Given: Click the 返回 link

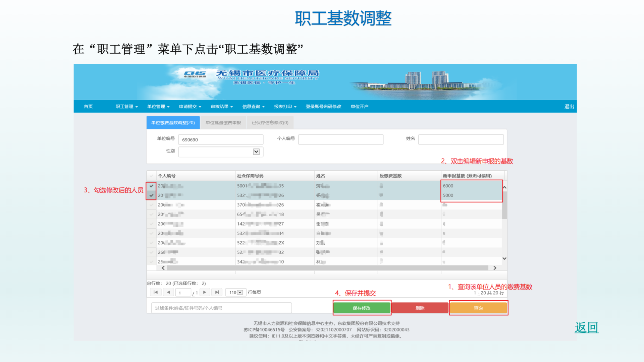Looking at the screenshot, I should point(586,327).
